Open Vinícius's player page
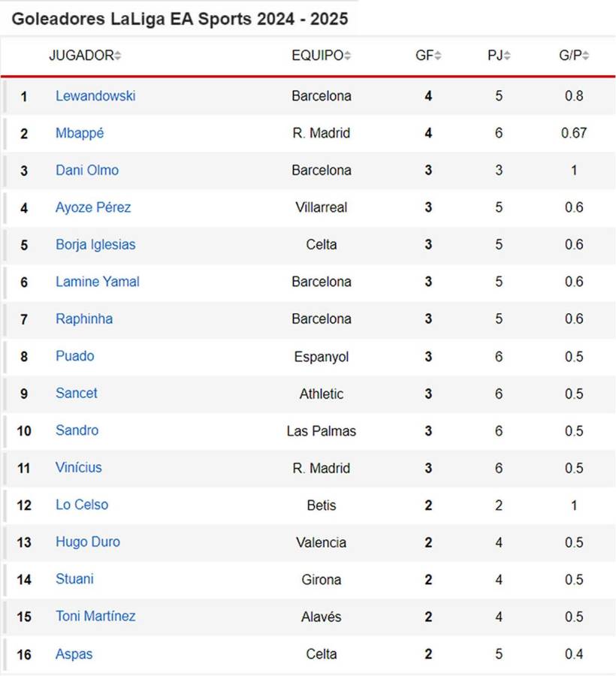 coord(79,467)
